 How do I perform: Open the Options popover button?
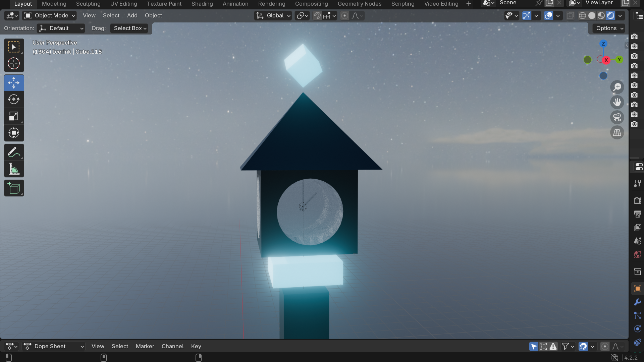click(609, 28)
